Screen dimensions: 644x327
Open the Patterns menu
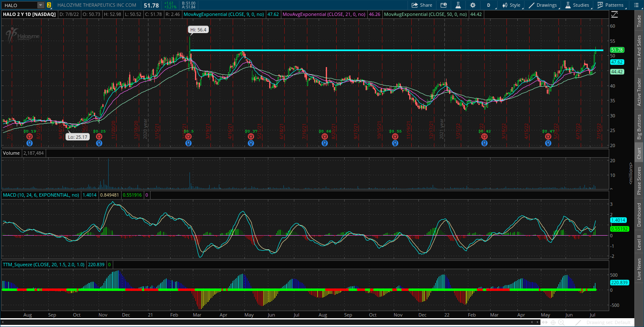pyautogui.click(x=610, y=5)
